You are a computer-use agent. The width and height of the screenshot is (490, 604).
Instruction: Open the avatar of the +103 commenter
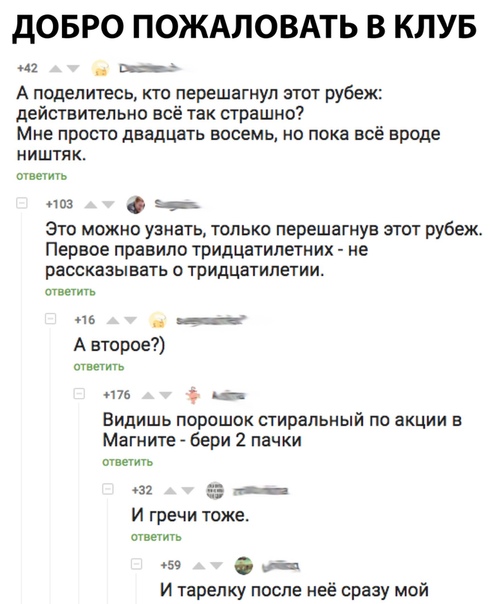[136, 205]
